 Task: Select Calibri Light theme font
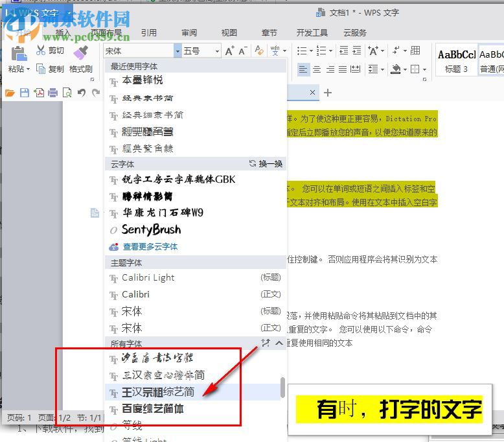coord(196,277)
